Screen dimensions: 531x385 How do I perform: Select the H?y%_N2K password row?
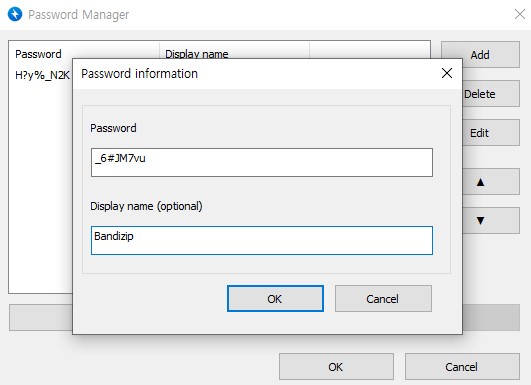tap(42, 75)
